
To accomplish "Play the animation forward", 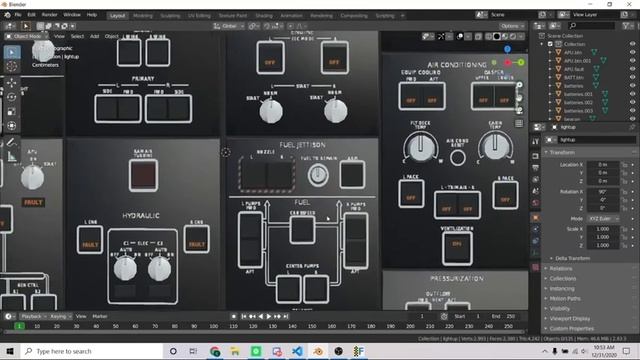I will (x=269, y=316).
